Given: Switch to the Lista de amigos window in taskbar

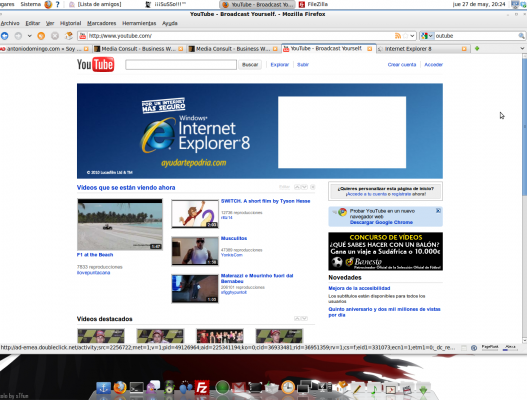Looking at the screenshot, I should (96, 4).
